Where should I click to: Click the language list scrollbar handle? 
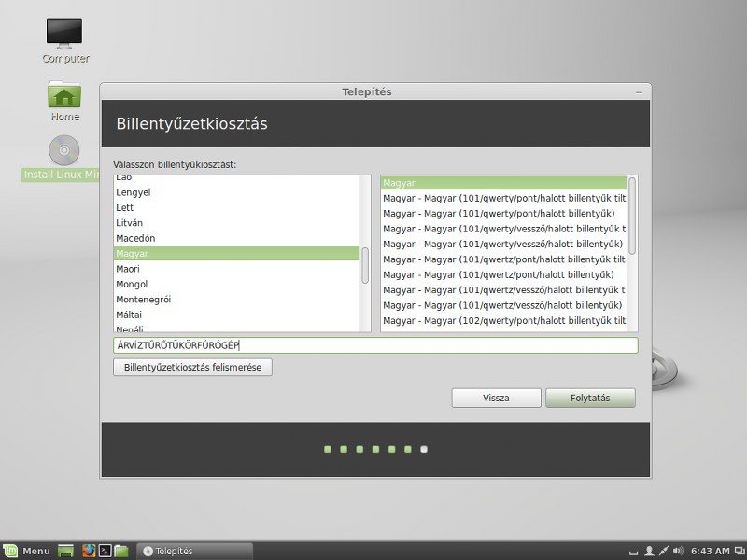pyautogui.click(x=365, y=265)
